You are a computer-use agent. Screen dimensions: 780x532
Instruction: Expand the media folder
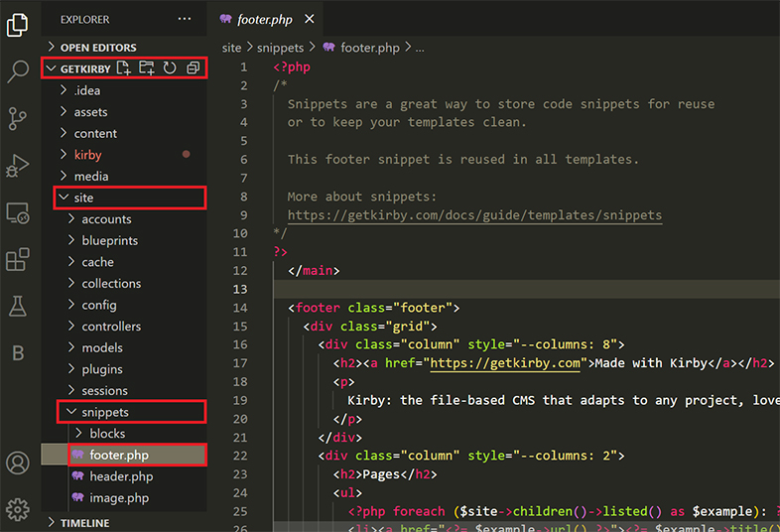tap(124, 176)
